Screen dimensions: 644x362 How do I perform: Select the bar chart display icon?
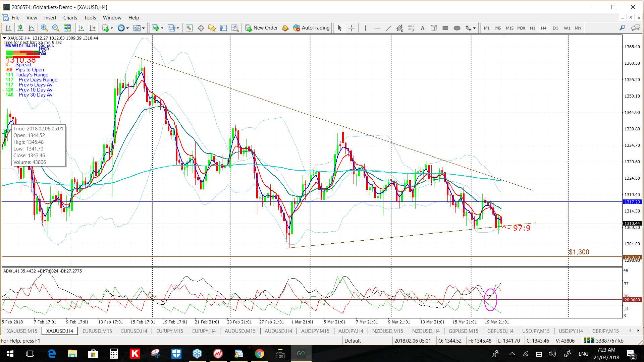(x=8, y=28)
